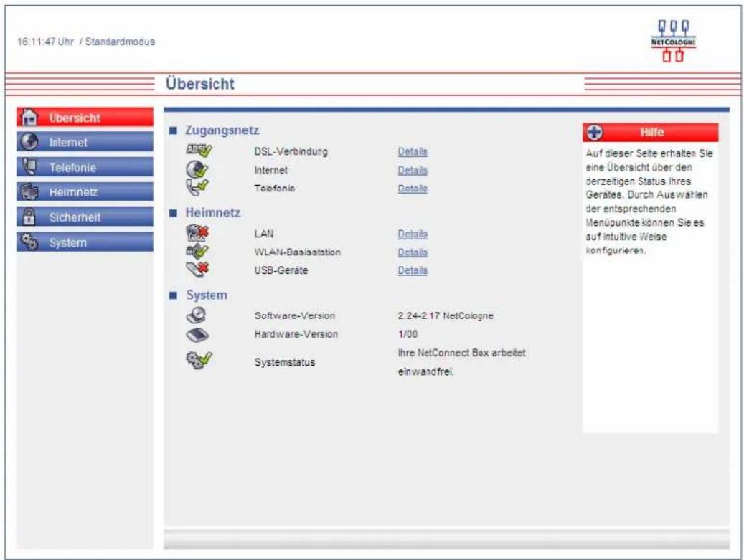
Task: Open the Übersicht menu item
Action: coord(85,117)
